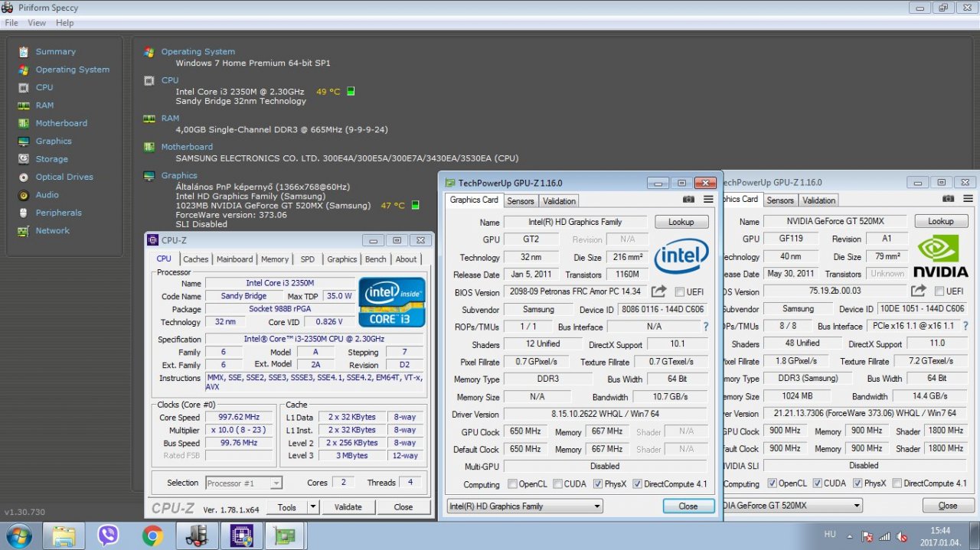Toggle DirectCompute 4.1 checkbox in Intel GPU-Z

[x=638, y=484]
